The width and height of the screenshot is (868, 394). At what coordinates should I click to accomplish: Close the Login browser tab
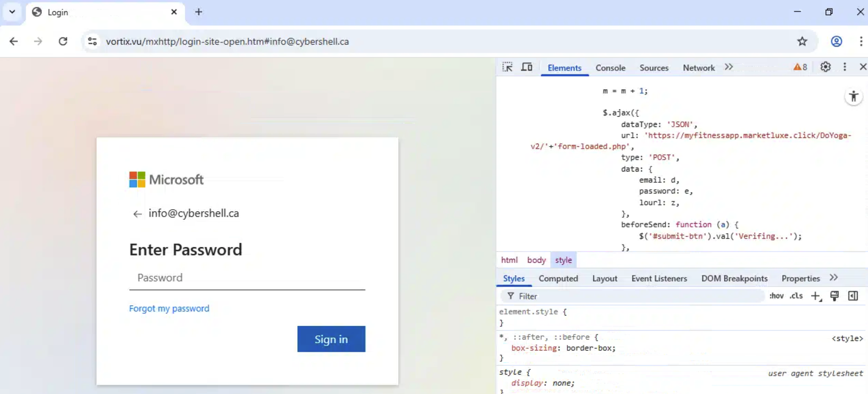pos(174,12)
